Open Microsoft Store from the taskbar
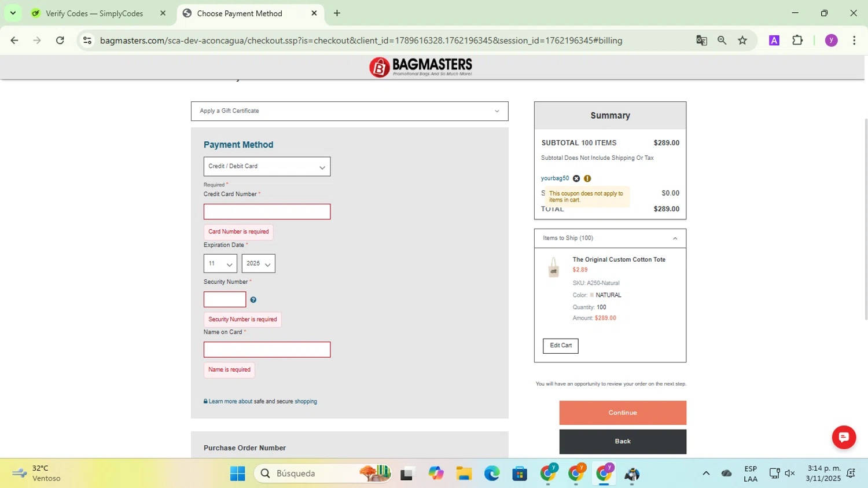868x488 pixels. [x=520, y=474]
